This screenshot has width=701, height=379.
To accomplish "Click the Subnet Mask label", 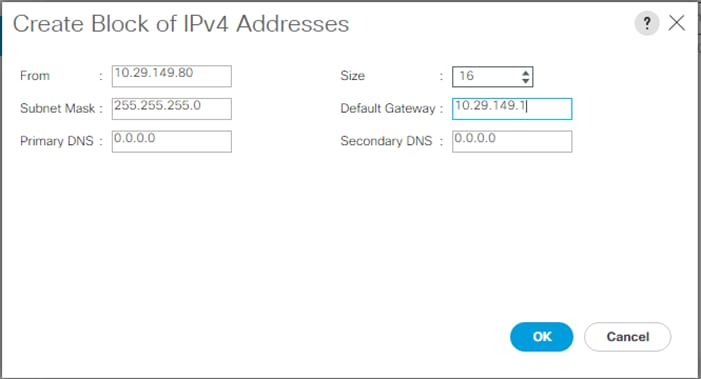I will coord(57,108).
